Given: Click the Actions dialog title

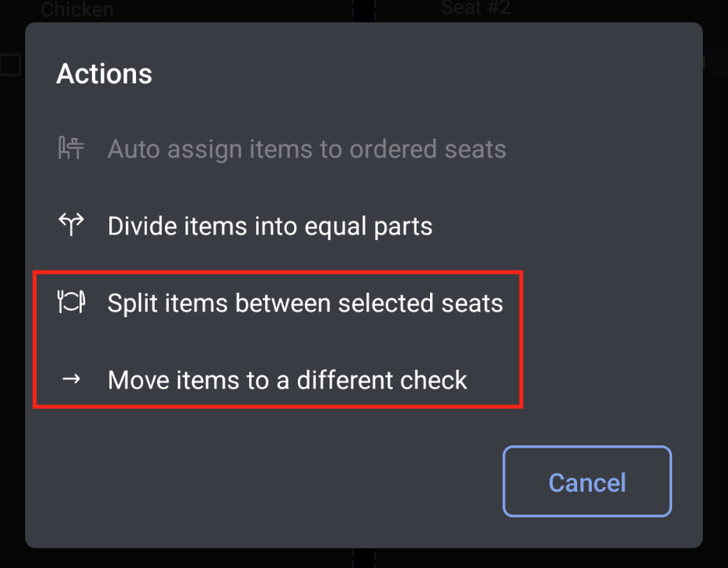Looking at the screenshot, I should (105, 74).
